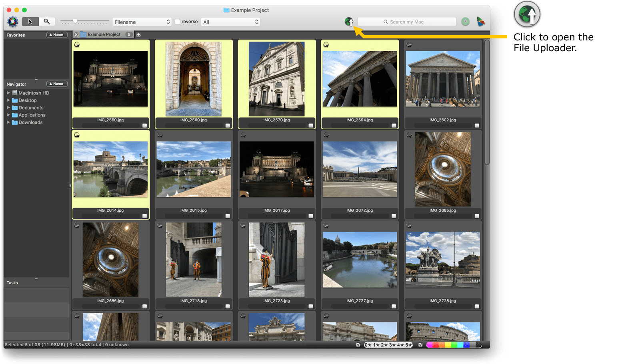Click rotate icon on IMG_2672.jpg thumbnail

[326, 135]
